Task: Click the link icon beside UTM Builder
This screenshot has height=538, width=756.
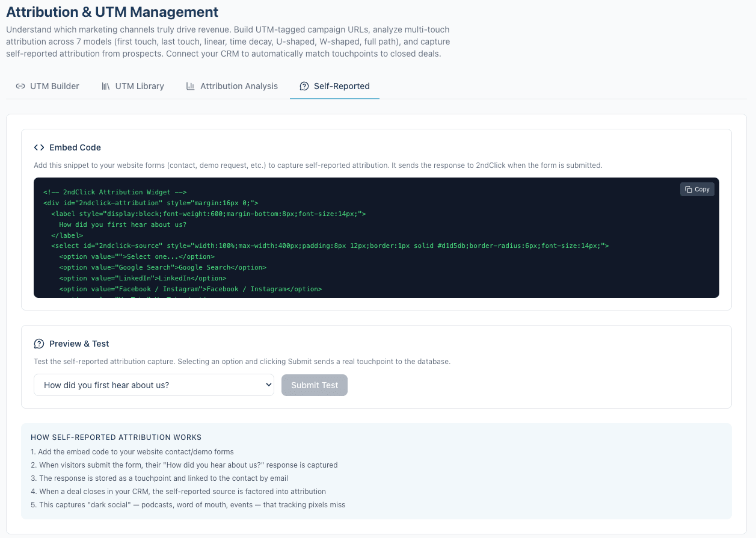Action: click(x=20, y=86)
